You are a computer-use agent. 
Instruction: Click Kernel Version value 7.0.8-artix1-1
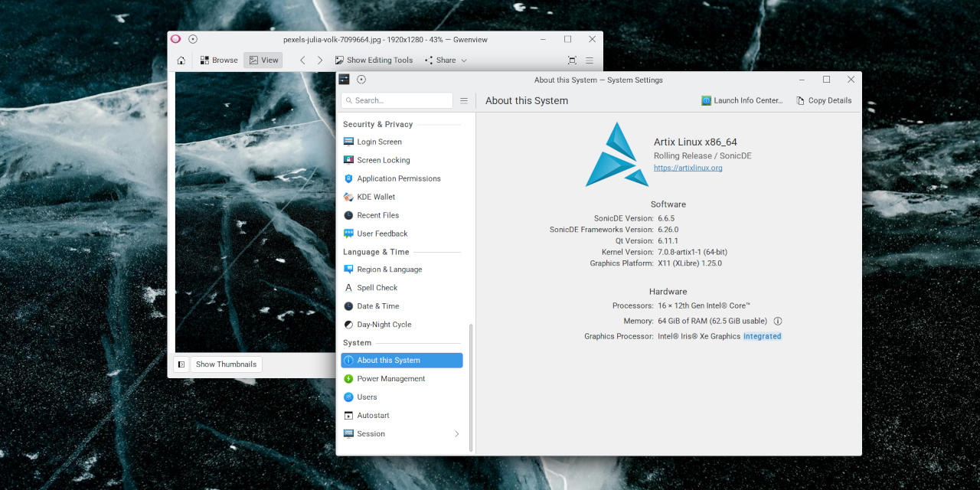(x=692, y=252)
